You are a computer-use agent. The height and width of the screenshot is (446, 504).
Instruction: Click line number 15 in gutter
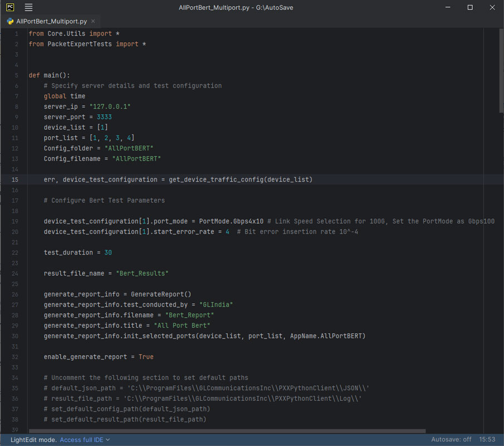point(15,180)
